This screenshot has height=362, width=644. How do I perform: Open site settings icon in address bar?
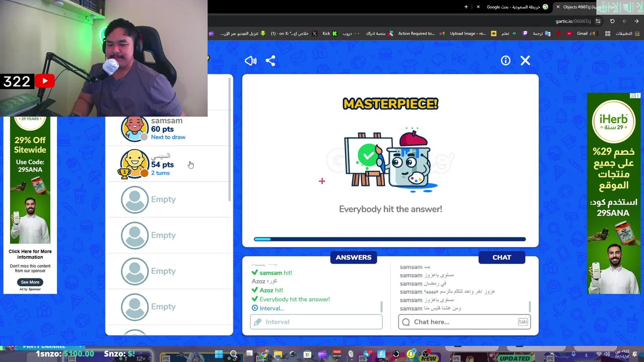pyautogui.click(x=598, y=21)
